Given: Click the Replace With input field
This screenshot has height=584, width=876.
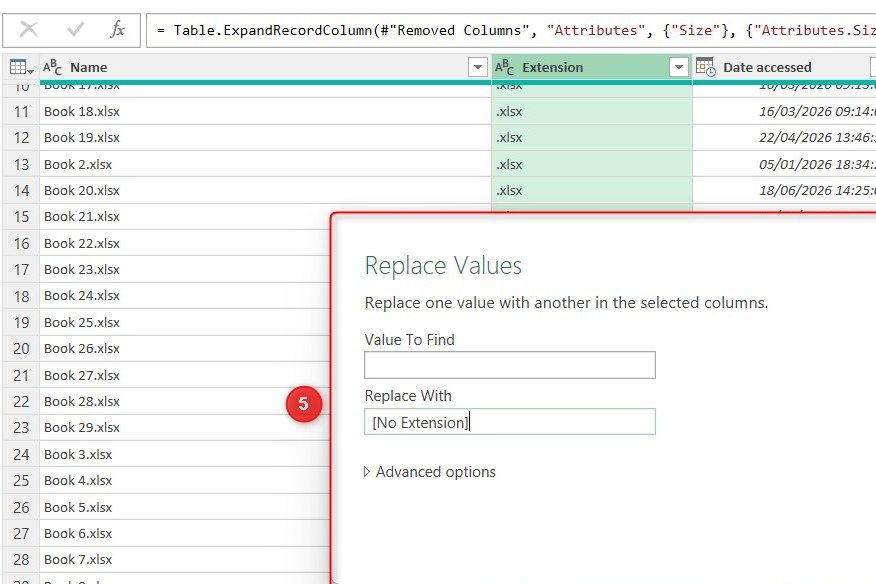Looking at the screenshot, I should tap(510, 422).
